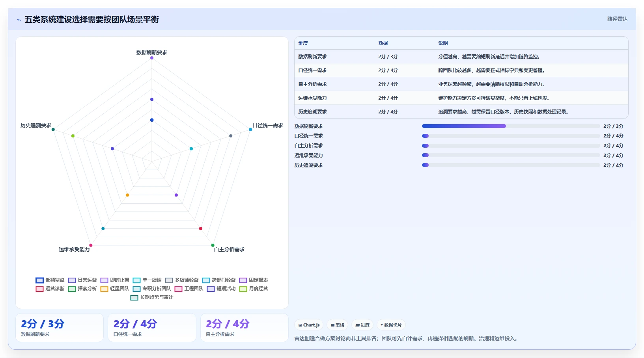
Task: Click the 2分 / 3分 value beside progress bar
Action: click(613, 126)
